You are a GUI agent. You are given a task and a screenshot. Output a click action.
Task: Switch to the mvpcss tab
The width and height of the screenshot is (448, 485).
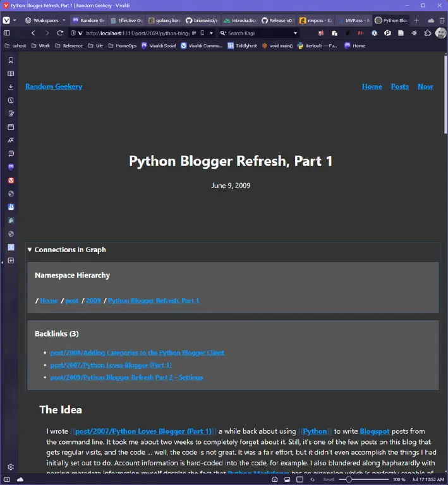coord(315,20)
